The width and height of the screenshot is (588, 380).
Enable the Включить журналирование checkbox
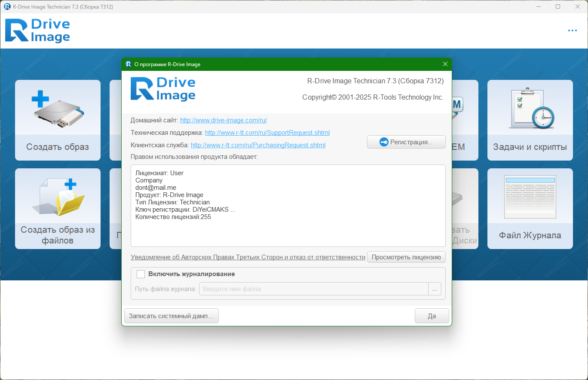[141, 274]
